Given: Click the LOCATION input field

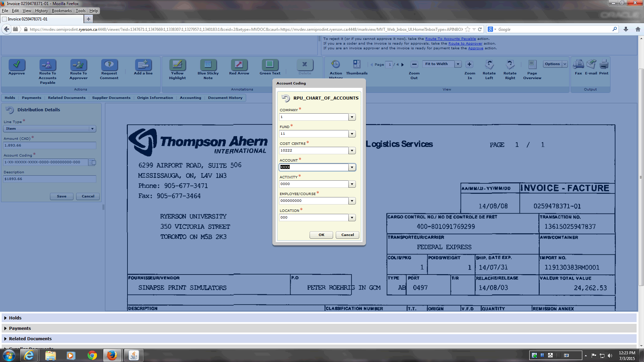Looking at the screenshot, I should coord(314,218).
